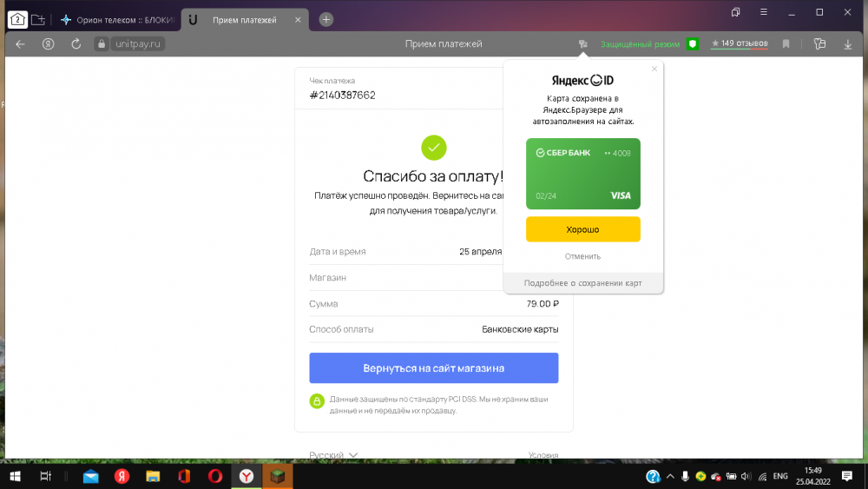Click the saved card icon in address bar
The width and height of the screenshot is (868, 489).
[583, 43]
